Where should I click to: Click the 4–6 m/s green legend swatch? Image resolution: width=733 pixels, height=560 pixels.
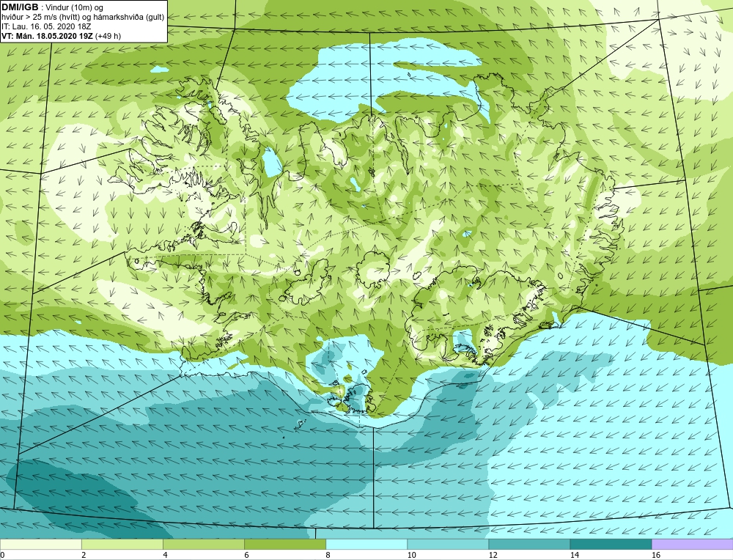coord(203,544)
